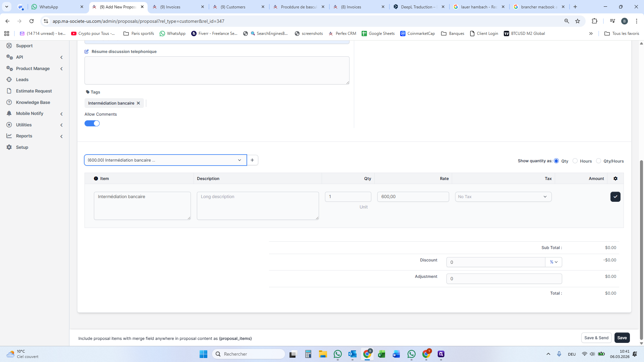Image resolution: width=644 pixels, height=362 pixels.
Task: Select Hours quantity radio button
Action: pyautogui.click(x=575, y=161)
